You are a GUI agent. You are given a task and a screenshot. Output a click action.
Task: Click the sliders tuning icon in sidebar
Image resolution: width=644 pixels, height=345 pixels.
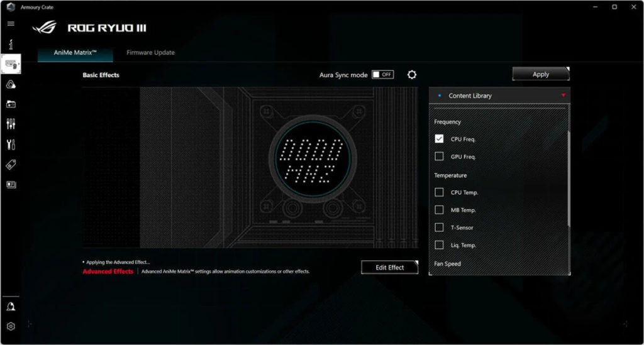[x=11, y=124]
